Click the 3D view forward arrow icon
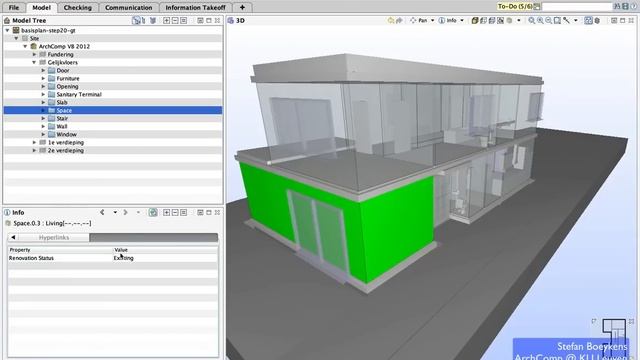Screen dimensions: 640x360 click(x=399, y=20)
